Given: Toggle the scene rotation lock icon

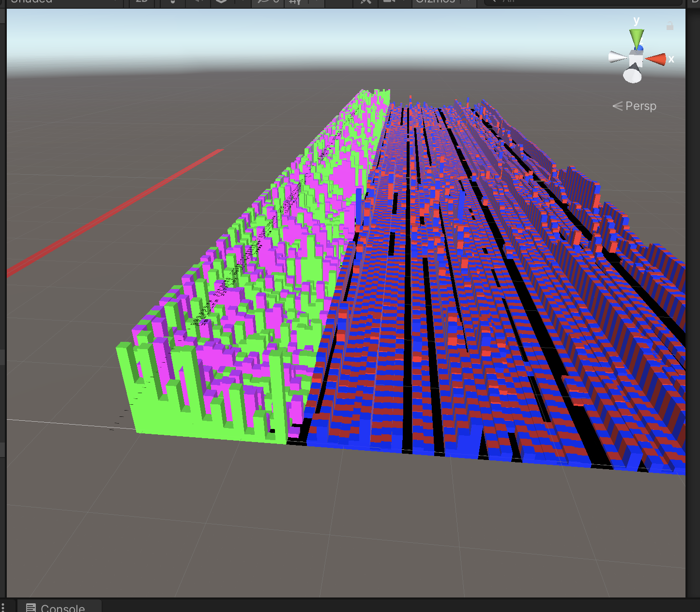Looking at the screenshot, I should point(670,26).
